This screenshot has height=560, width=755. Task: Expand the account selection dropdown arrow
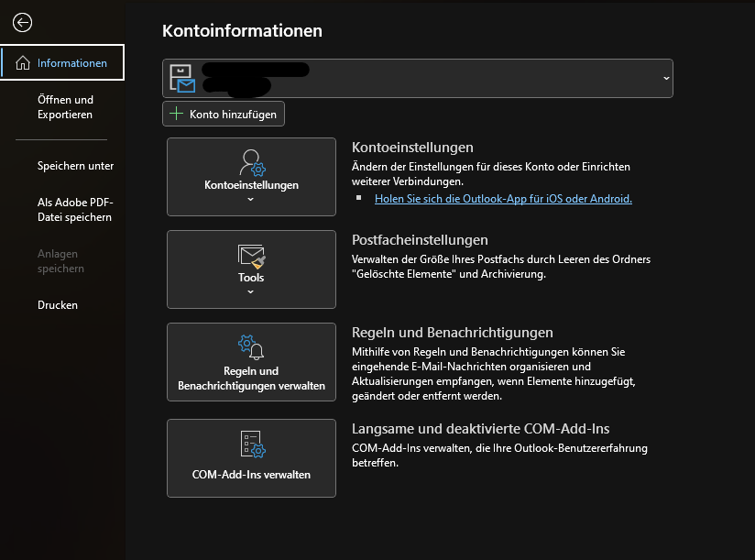click(x=666, y=78)
